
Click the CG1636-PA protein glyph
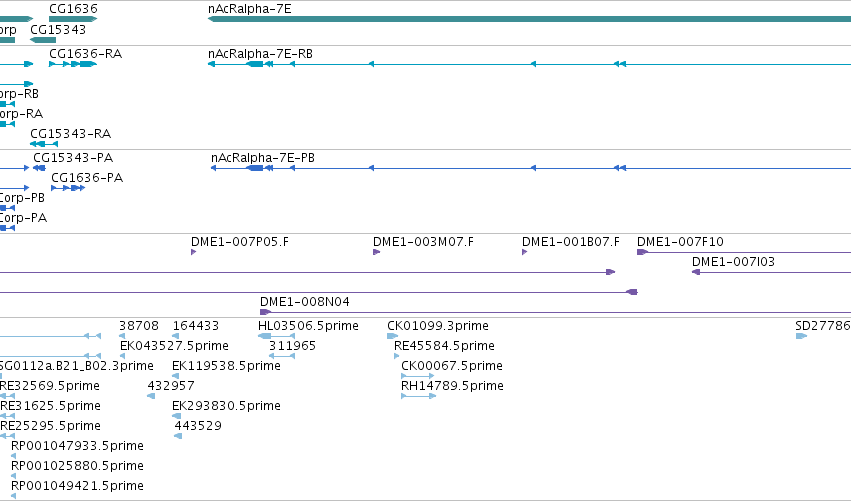[x=68, y=188]
